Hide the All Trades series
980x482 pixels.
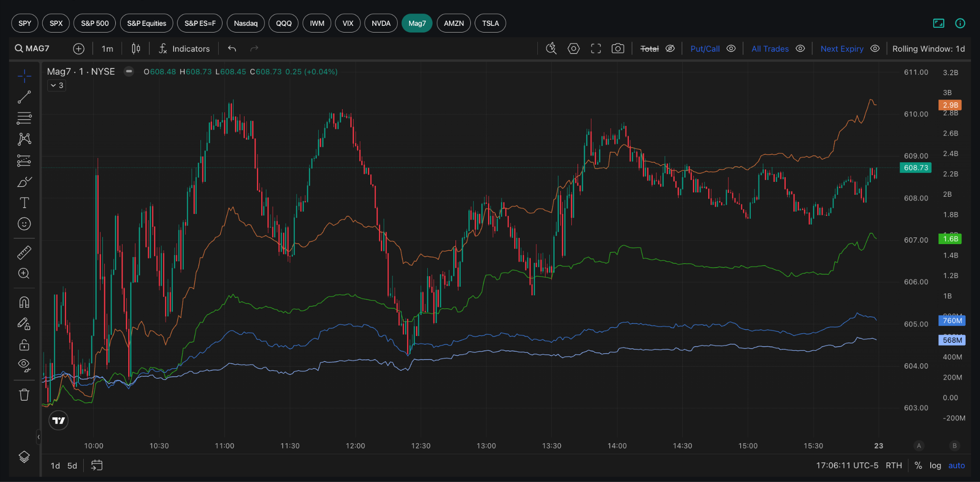pos(800,48)
